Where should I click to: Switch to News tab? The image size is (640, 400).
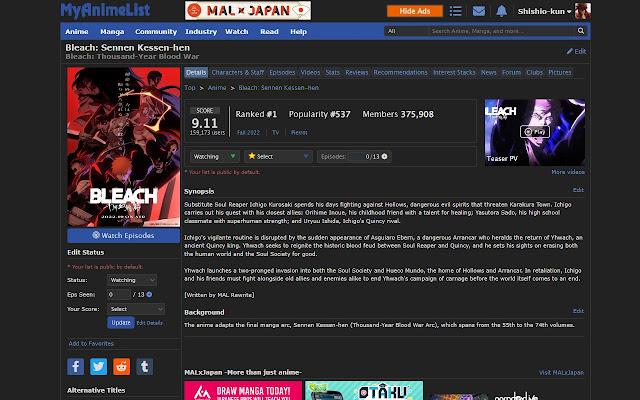coord(489,72)
